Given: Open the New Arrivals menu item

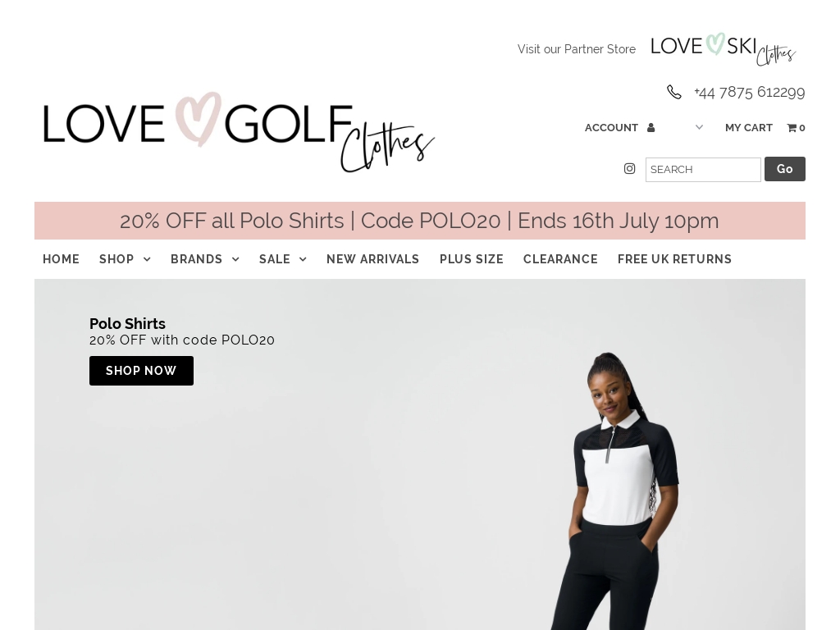Looking at the screenshot, I should [x=373, y=259].
